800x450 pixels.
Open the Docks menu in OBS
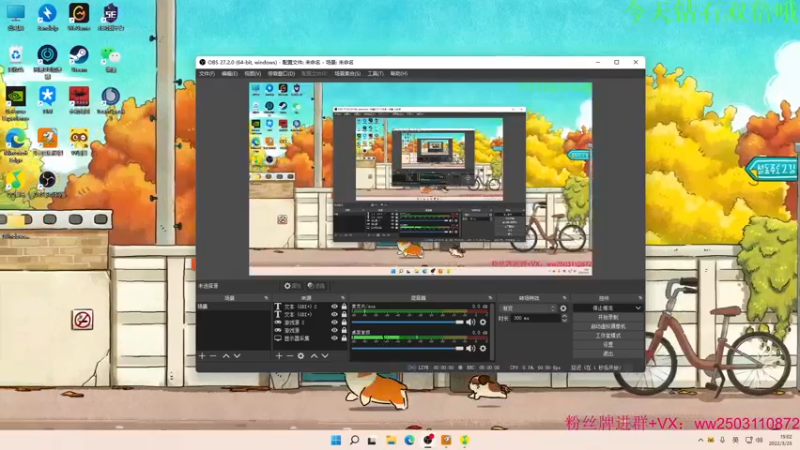[x=281, y=73]
